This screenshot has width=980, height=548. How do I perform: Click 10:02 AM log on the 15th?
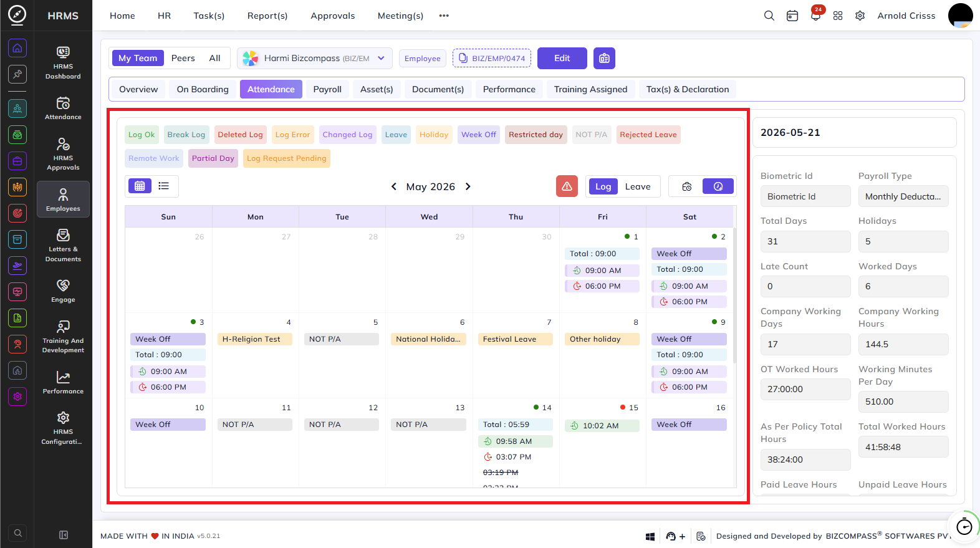[602, 426]
